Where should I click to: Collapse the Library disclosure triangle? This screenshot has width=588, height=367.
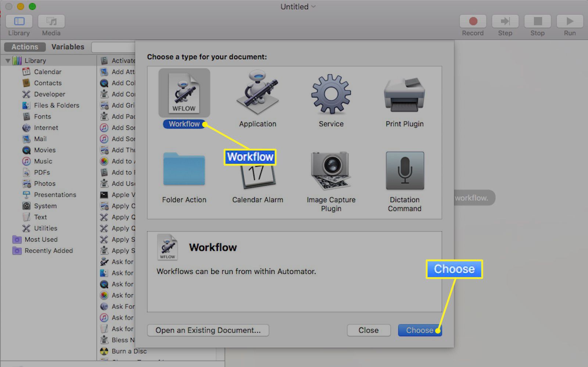[x=8, y=61]
